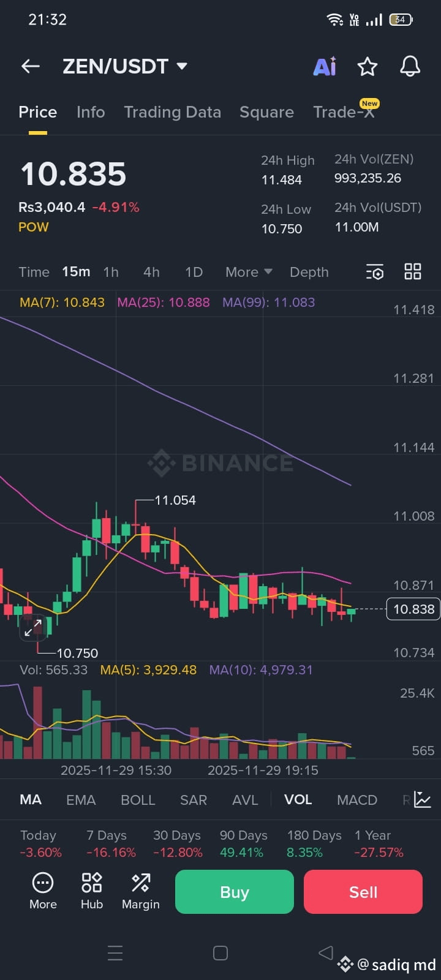Viewport: 441px width, 980px height.
Task: Expand the chart to fullscreen
Action: click(34, 628)
